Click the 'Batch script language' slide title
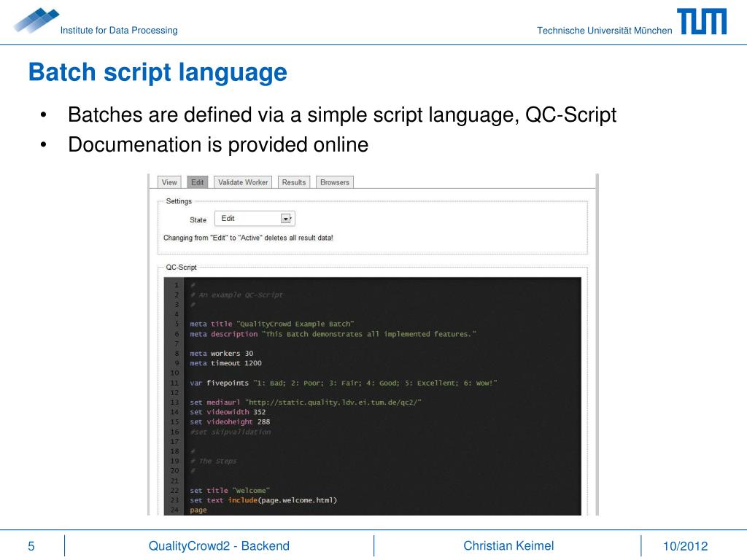Viewport: 747px width, 560px height. point(158,72)
